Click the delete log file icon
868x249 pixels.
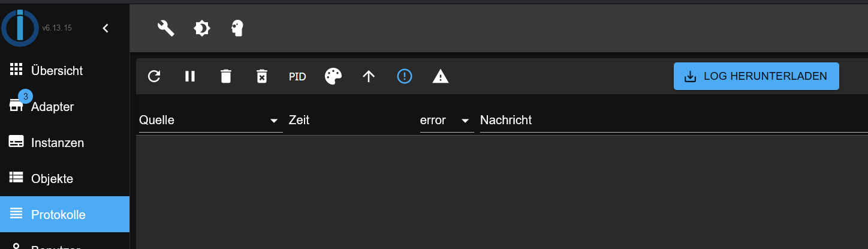[262, 76]
